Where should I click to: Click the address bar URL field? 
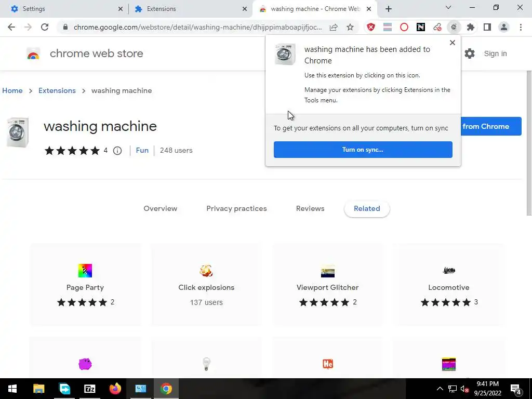pos(197,27)
